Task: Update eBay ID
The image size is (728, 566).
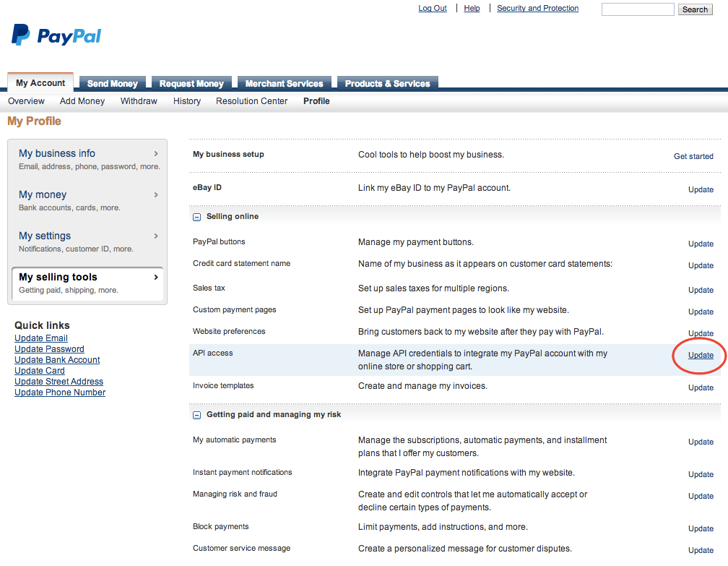Action: (701, 189)
